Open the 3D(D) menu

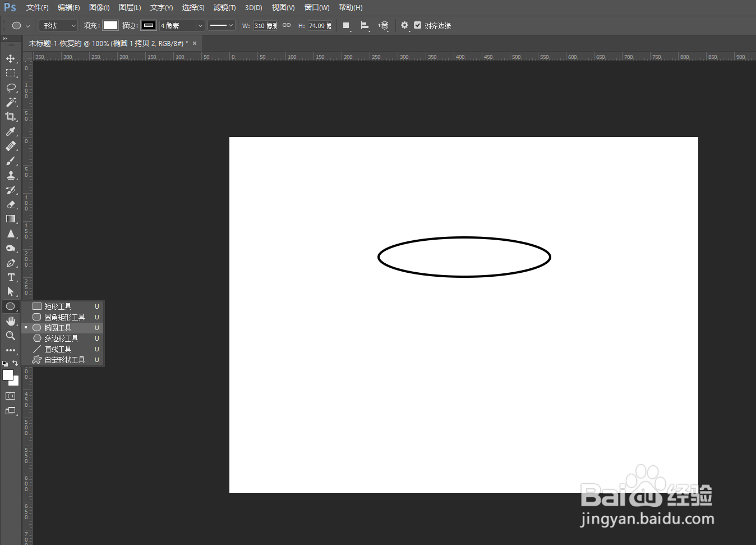pyautogui.click(x=253, y=8)
